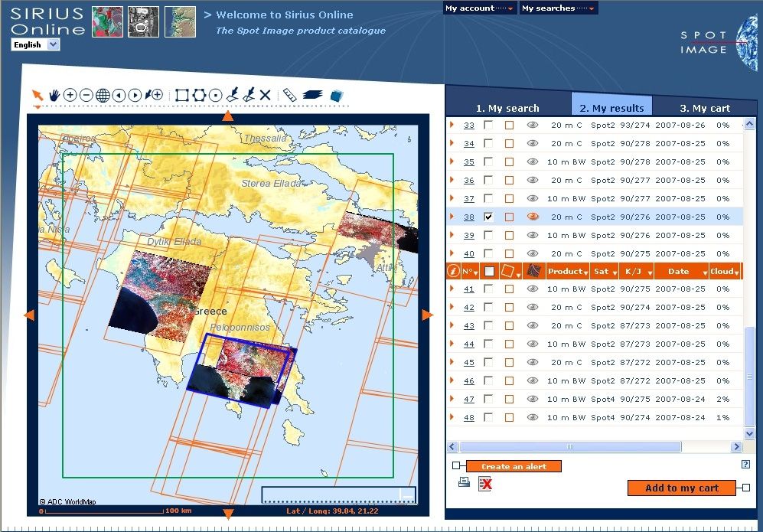Expand details arrow for result 36

coord(452,180)
